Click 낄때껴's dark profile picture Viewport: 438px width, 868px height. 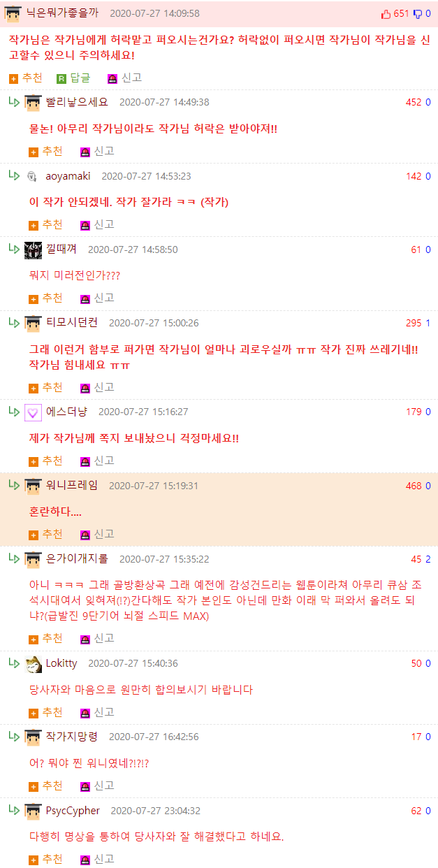click(33, 249)
